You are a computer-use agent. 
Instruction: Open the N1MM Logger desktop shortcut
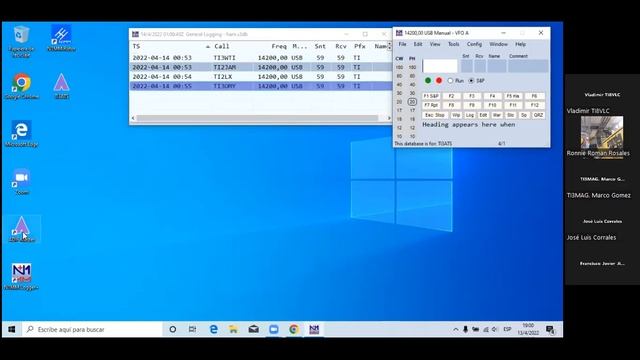21,277
